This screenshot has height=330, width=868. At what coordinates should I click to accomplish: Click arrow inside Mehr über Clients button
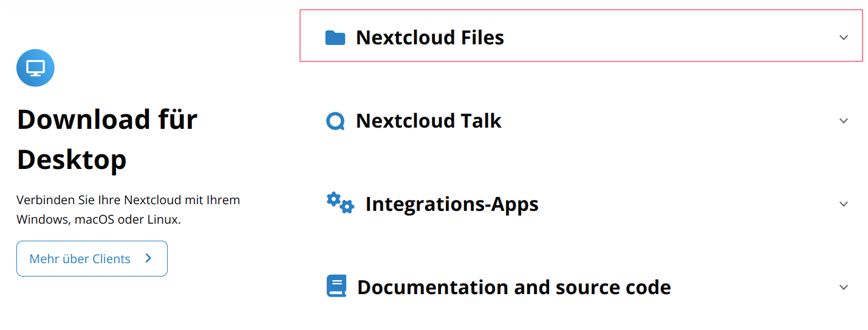149,258
